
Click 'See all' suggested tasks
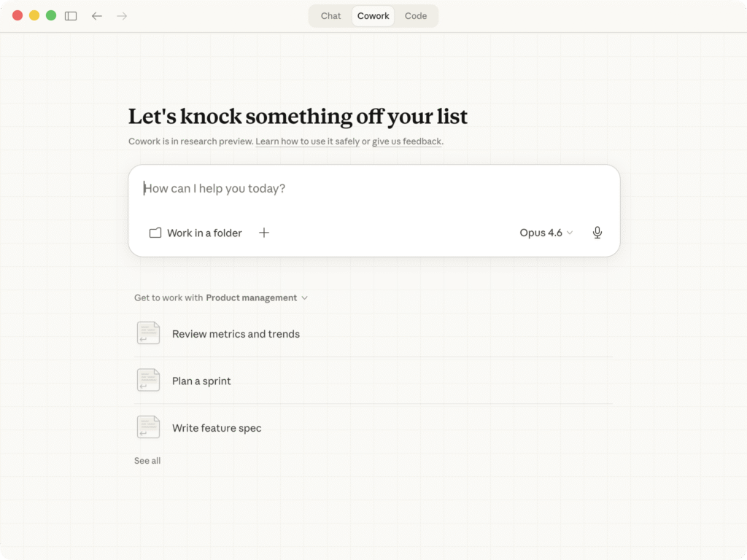pyautogui.click(x=147, y=461)
